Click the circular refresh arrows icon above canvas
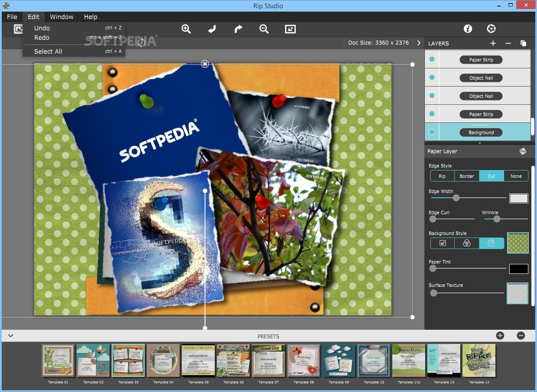Image resolution: width=537 pixels, height=392 pixels. (x=141, y=42)
